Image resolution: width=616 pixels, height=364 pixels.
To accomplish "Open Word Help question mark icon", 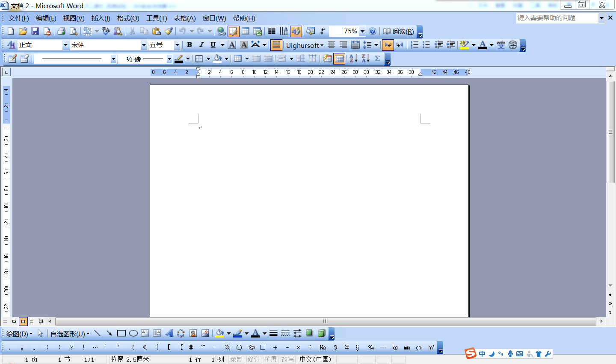I will [x=373, y=31].
